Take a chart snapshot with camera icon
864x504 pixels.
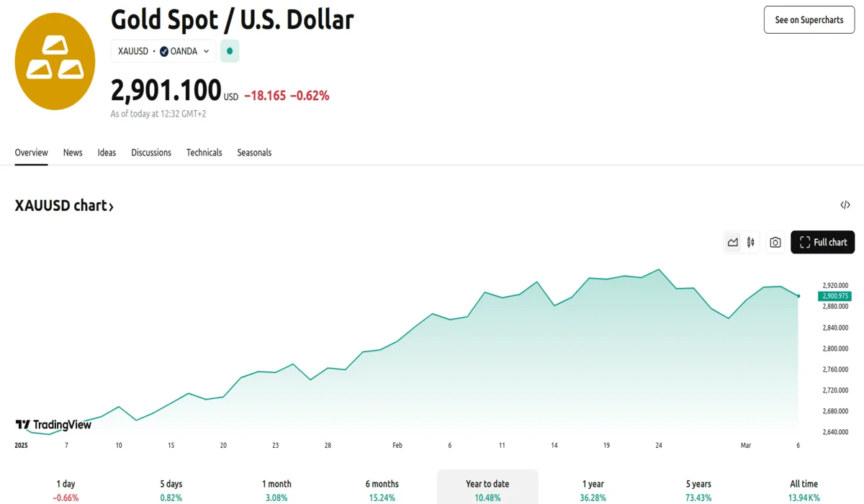click(x=775, y=243)
